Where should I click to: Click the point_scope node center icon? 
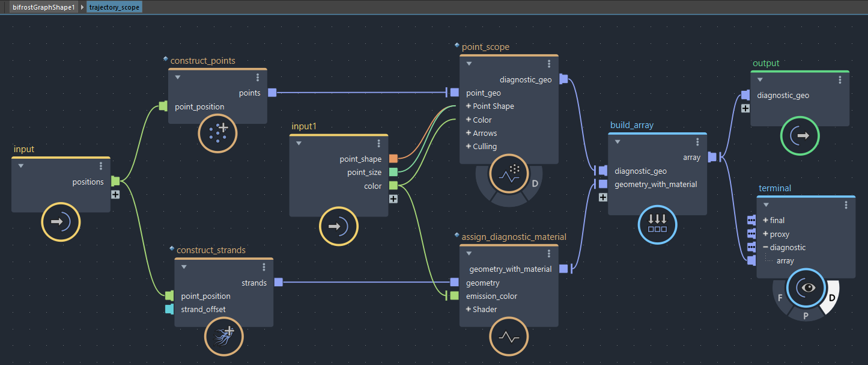coord(509,174)
